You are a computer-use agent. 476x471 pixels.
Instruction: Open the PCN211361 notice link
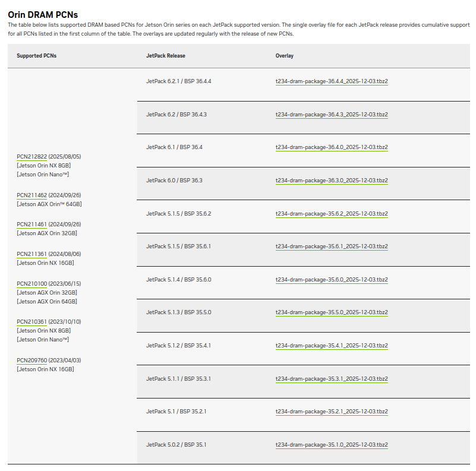31,254
